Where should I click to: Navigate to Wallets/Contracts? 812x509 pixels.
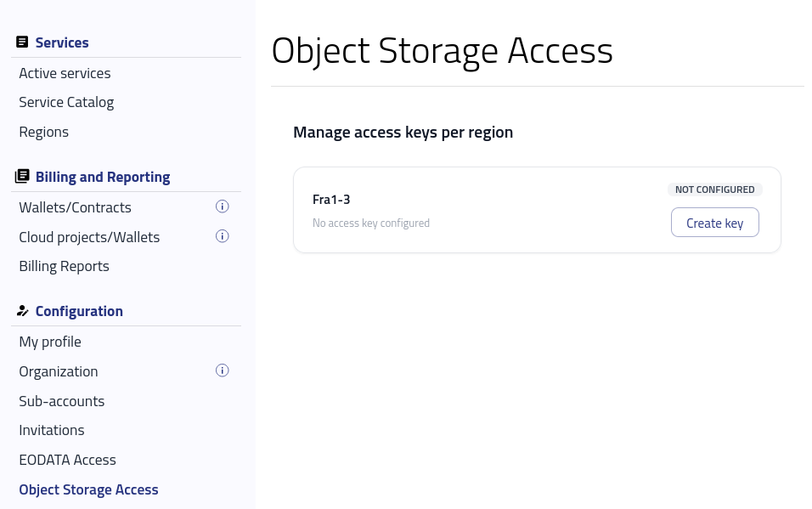75,207
